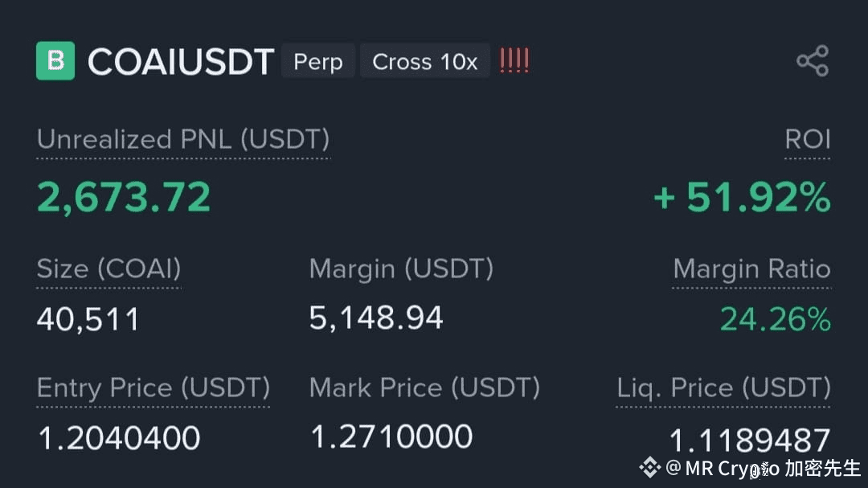Screen dimensions: 868x488
Task: Tap the red exclamation risk indicator
Action: point(514,60)
